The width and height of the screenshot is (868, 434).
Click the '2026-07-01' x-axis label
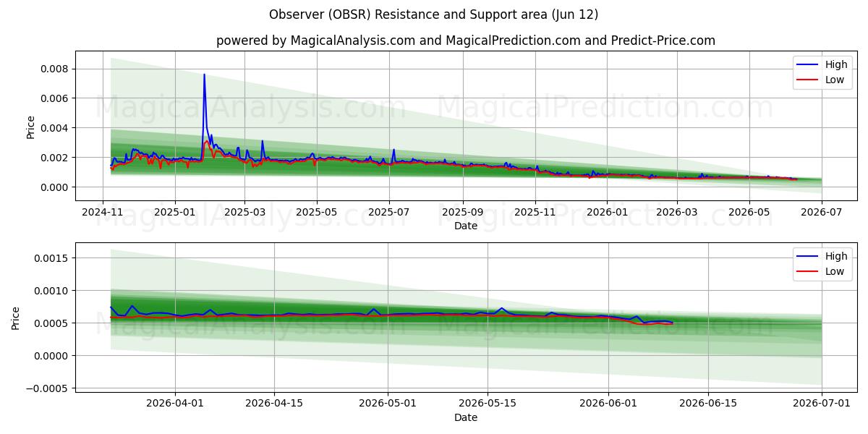tap(822, 404)
